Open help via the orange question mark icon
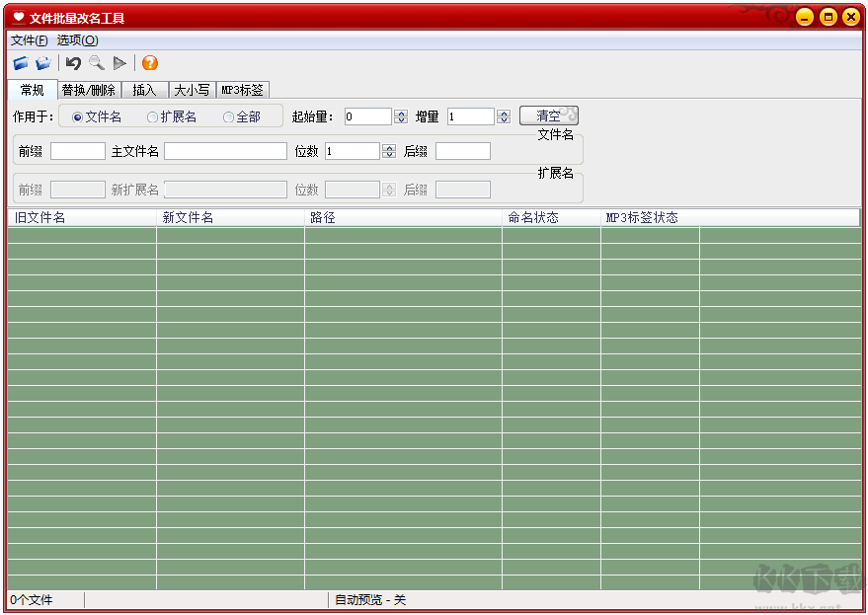 coord(150,63)
